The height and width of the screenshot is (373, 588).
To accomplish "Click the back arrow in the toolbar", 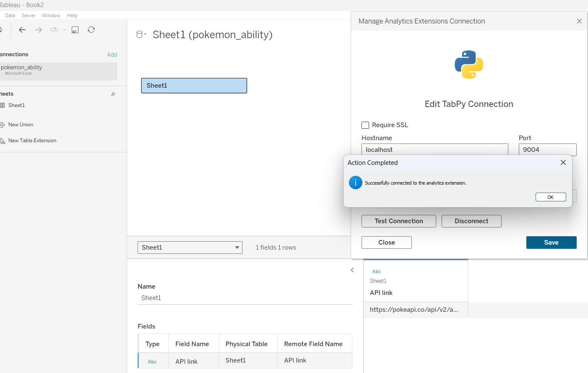I will (22, 30).
